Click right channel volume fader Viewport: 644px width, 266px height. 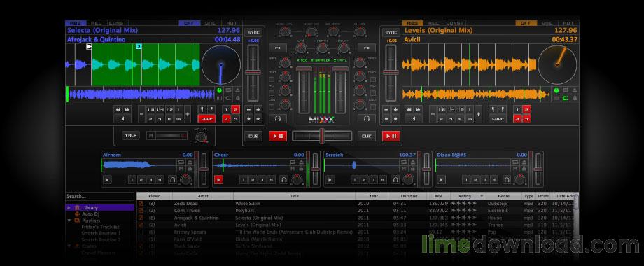(x=340, y=69)
